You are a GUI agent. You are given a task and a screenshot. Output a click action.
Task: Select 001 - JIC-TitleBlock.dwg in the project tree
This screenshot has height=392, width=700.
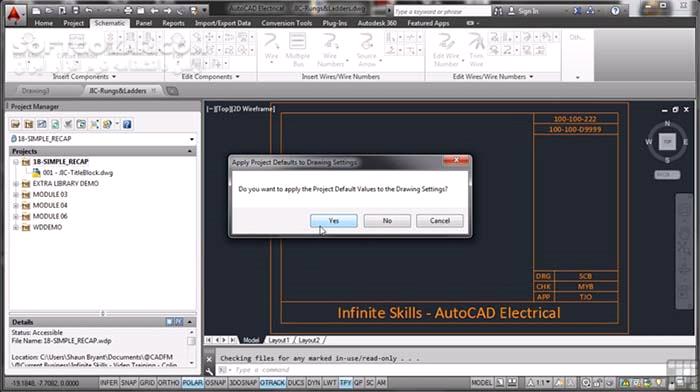[x=78, y=173]
